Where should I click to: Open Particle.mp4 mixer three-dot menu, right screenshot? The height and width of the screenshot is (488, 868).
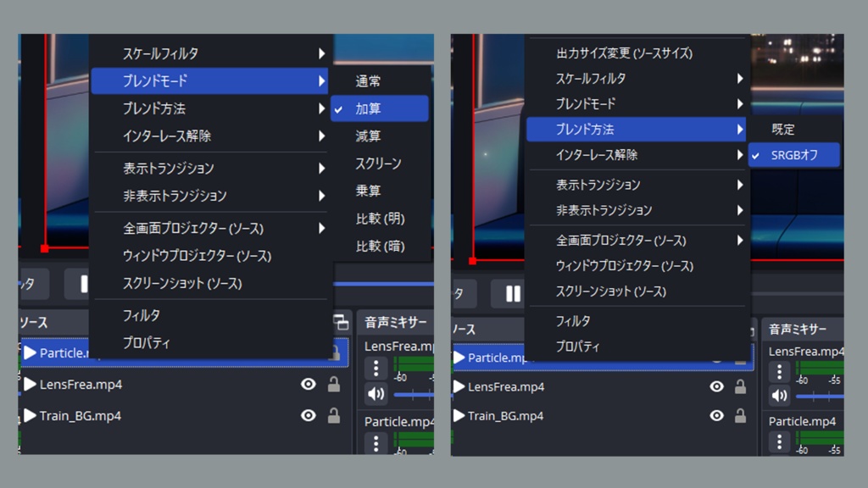tap(780, 441)
